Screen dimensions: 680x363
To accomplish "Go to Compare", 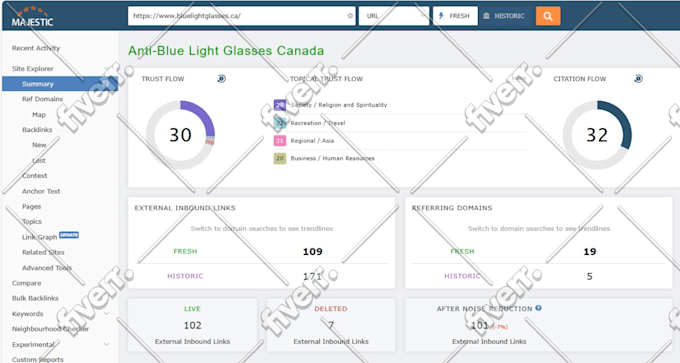I will [x=26, y=283].
